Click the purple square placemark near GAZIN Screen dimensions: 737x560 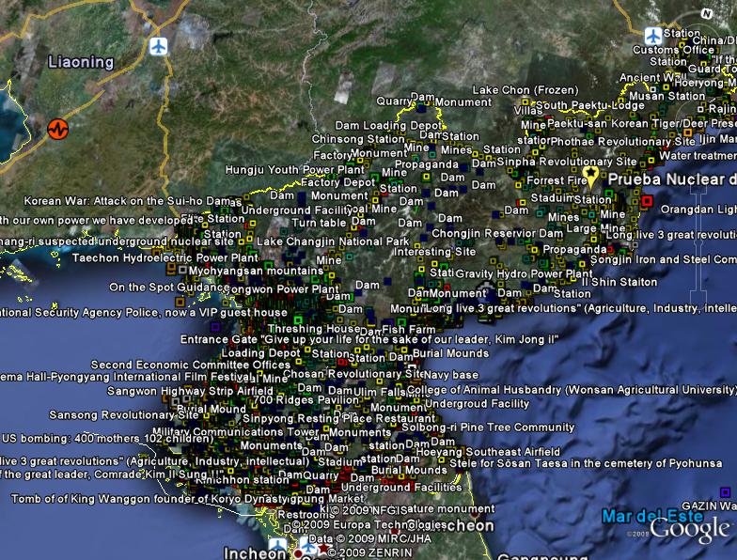click(x=724, y=491)
